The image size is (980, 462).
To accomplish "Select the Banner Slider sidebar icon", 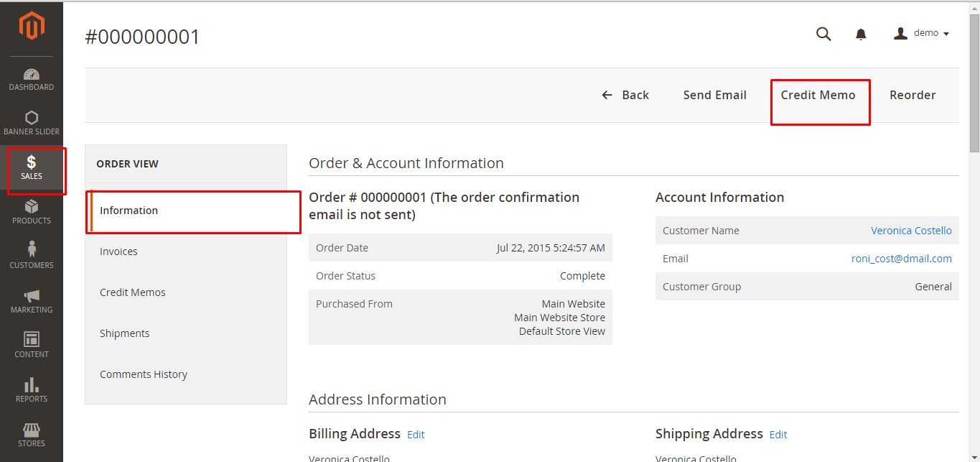I will click(x=31, y=124).
